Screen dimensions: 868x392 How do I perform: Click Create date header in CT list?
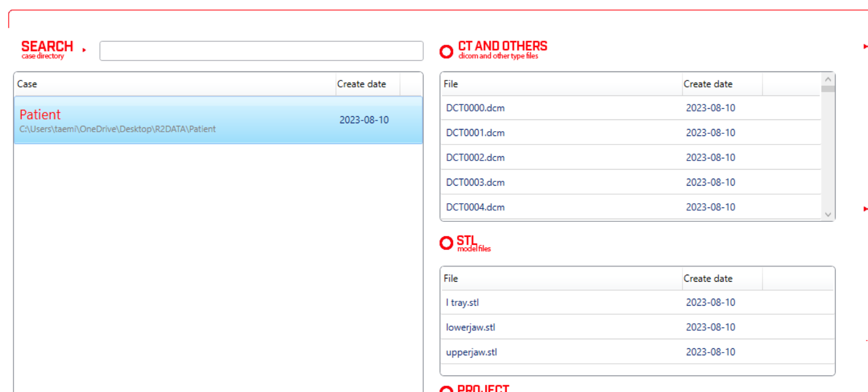(x=722, y=84)
